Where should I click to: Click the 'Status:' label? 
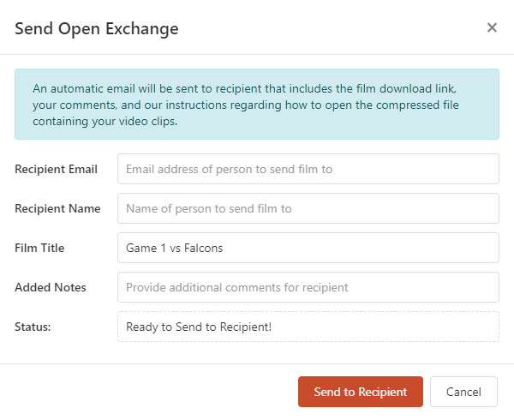tap(34, 327)
